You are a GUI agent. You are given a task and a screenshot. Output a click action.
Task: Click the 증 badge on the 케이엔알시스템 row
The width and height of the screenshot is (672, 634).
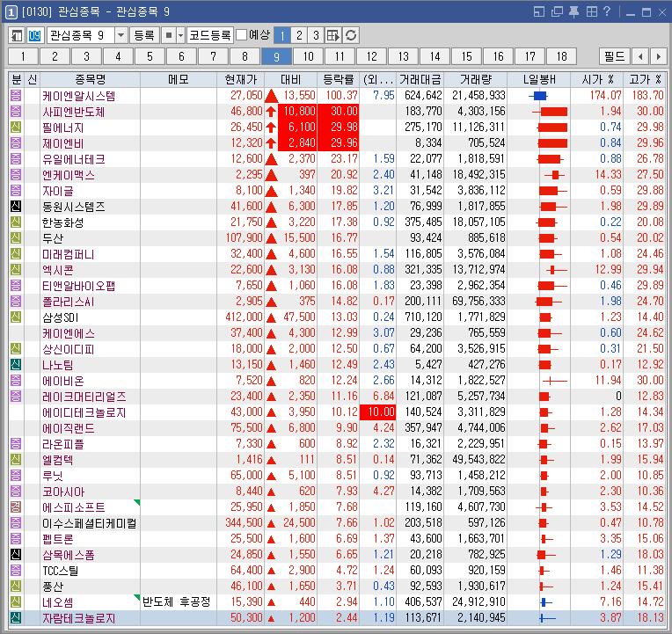[x=16, y=95]
